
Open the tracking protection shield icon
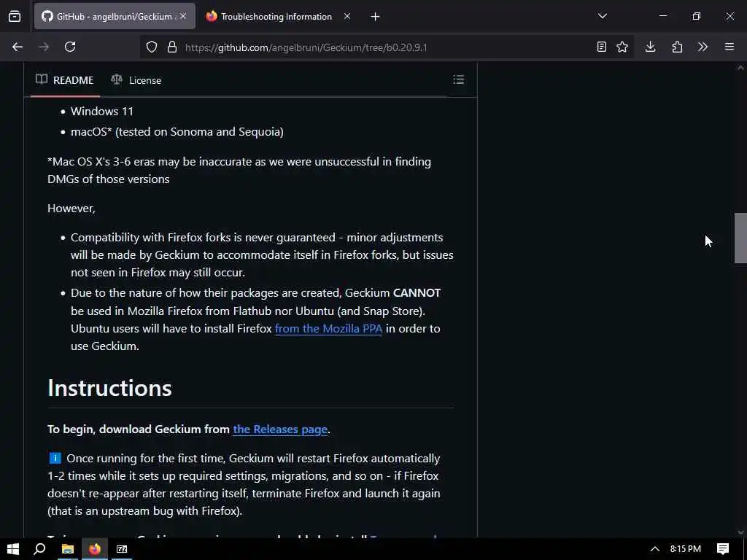point(152,47)
